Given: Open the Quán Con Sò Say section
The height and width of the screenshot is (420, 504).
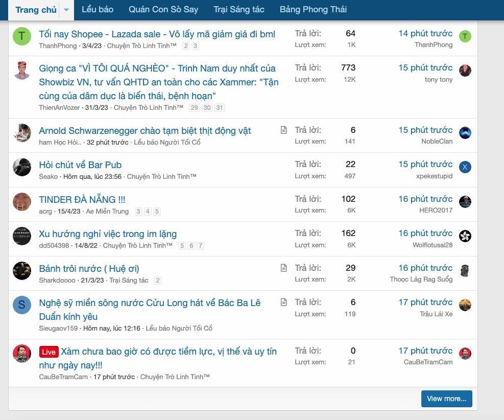Looking at the screenshot, I should tap(163, 9).
